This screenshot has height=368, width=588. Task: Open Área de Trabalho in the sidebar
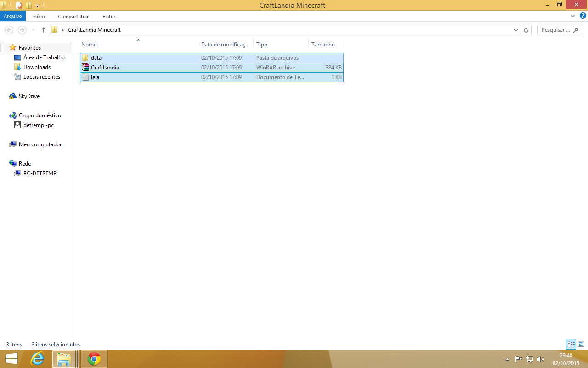click(44, 57)
